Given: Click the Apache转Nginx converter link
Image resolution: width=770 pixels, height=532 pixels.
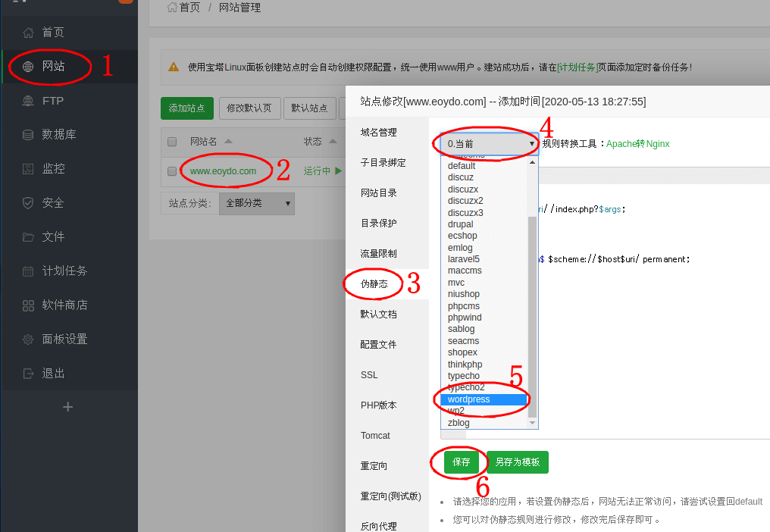Looking at the screenshot, I should 638,144.
